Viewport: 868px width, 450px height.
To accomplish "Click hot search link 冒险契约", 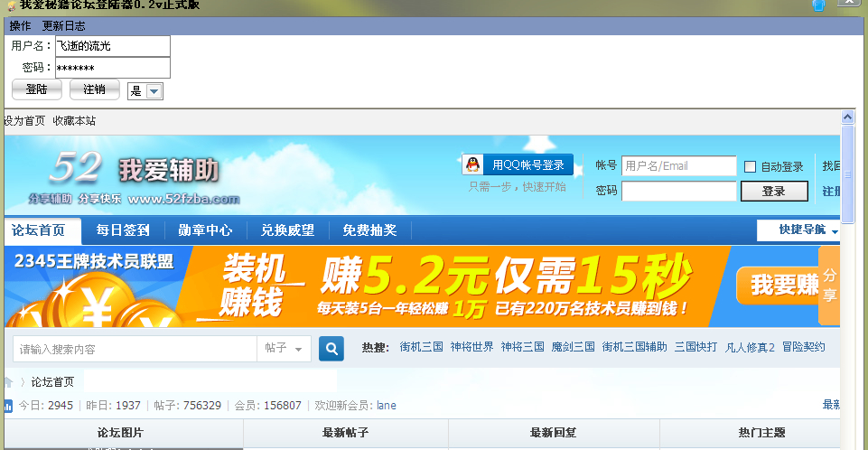I will [x=803, y=347].
